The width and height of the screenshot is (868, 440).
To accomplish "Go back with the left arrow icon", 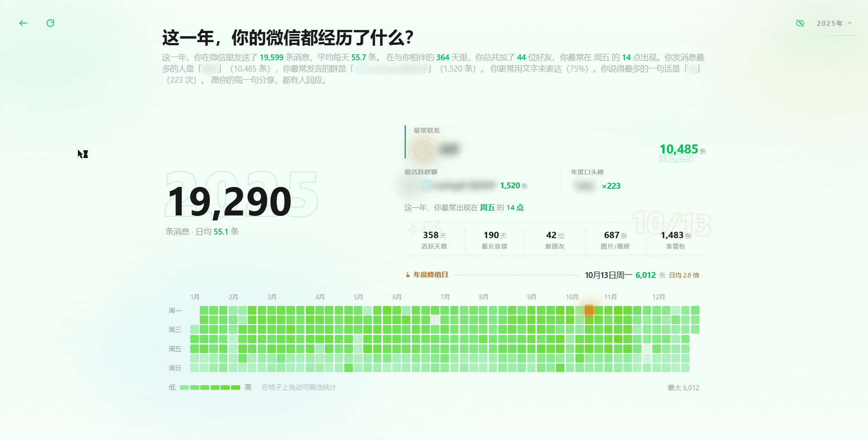I will pyautogui.click(x=23, y=23).
